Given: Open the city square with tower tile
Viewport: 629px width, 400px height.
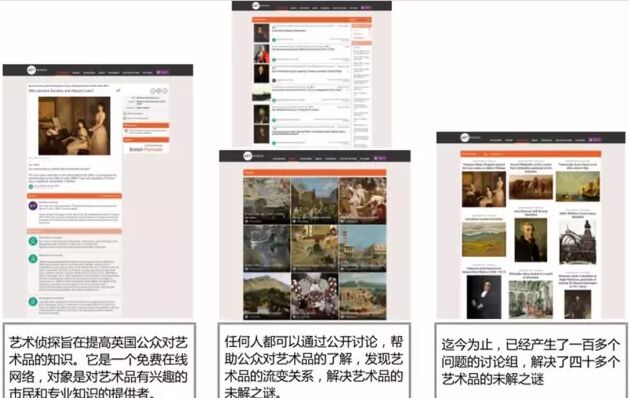Looking at the screenshot, I should click(x=363, y=248).
